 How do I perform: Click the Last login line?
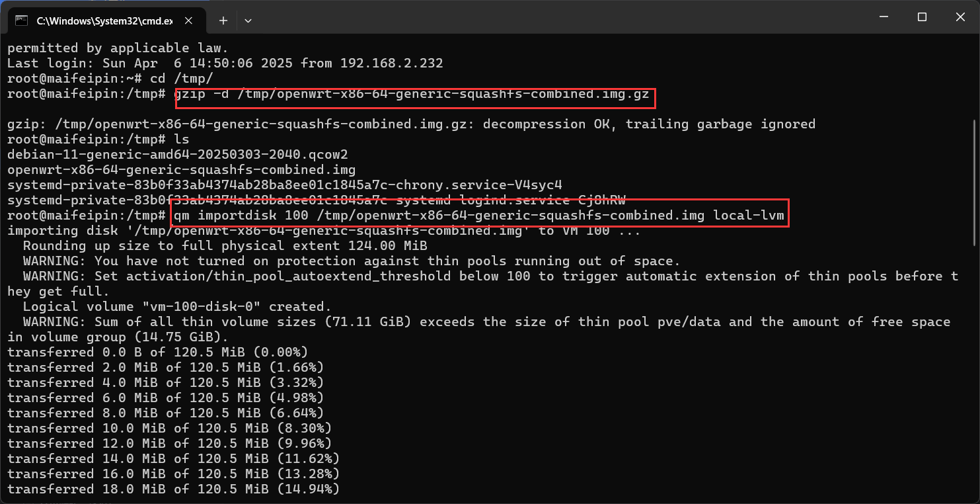[x=225, y=63]
